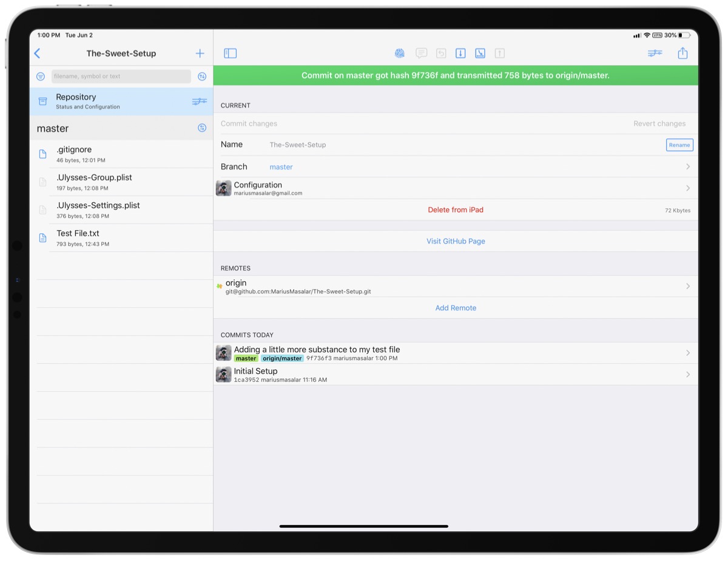Open the share sheet icon

682,53
